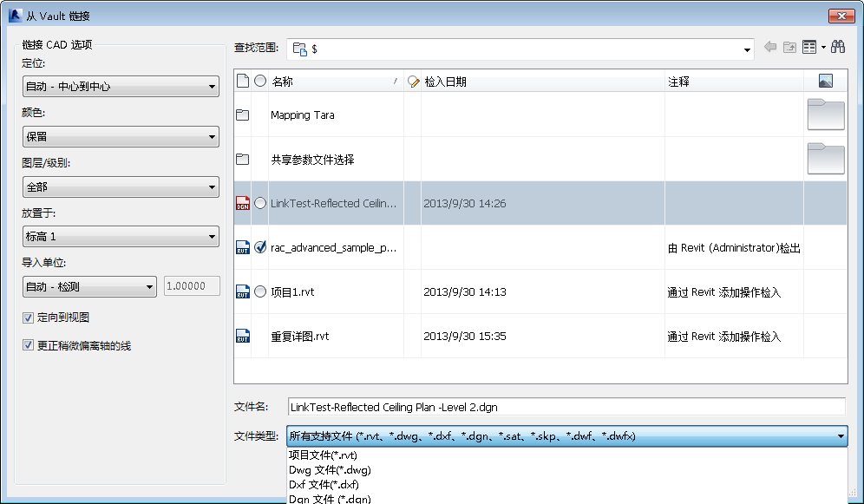The image size is (864, 504).
Task: Click the Vault root folder icon in lookup field
Action: click(300, 49)
